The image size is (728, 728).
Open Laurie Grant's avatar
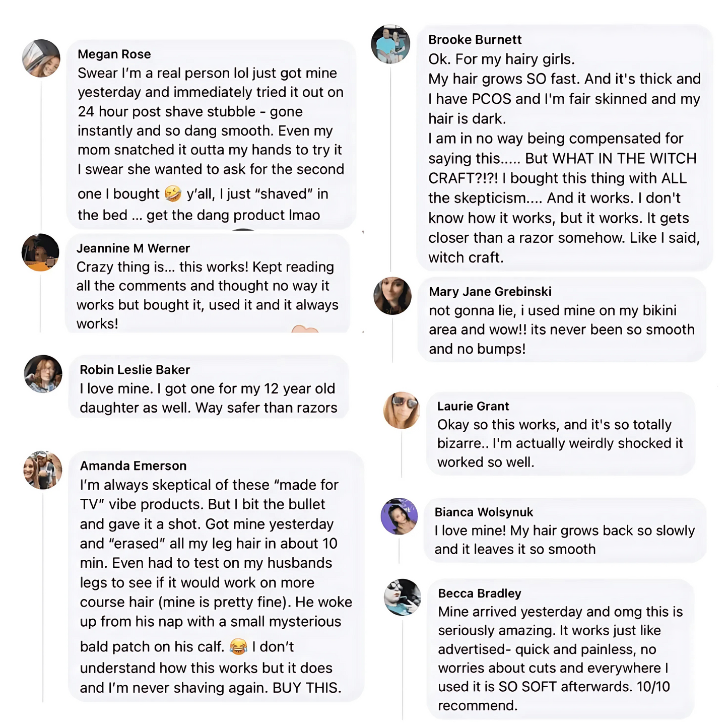402,410
